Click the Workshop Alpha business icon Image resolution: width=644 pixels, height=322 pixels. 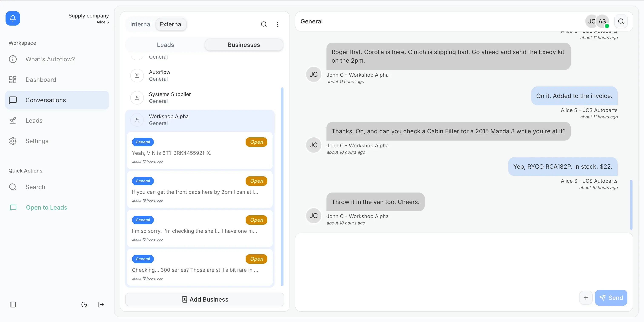pos(137,120)
